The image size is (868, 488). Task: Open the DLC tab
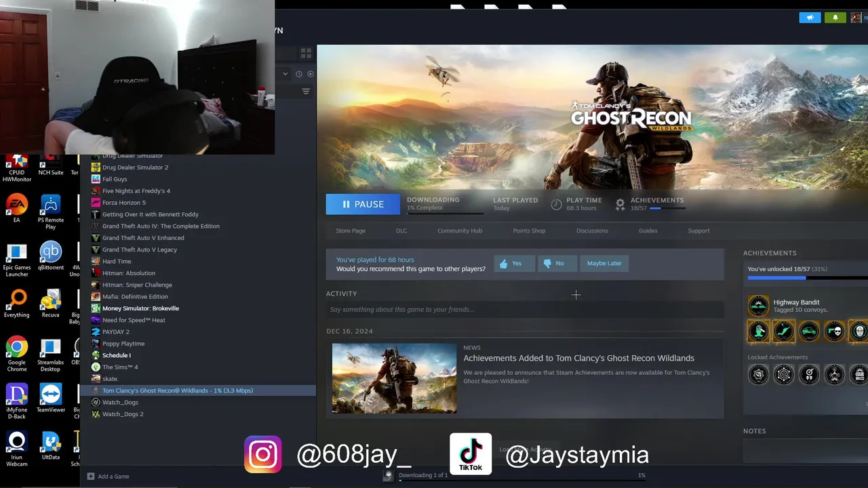pos(401,230)
